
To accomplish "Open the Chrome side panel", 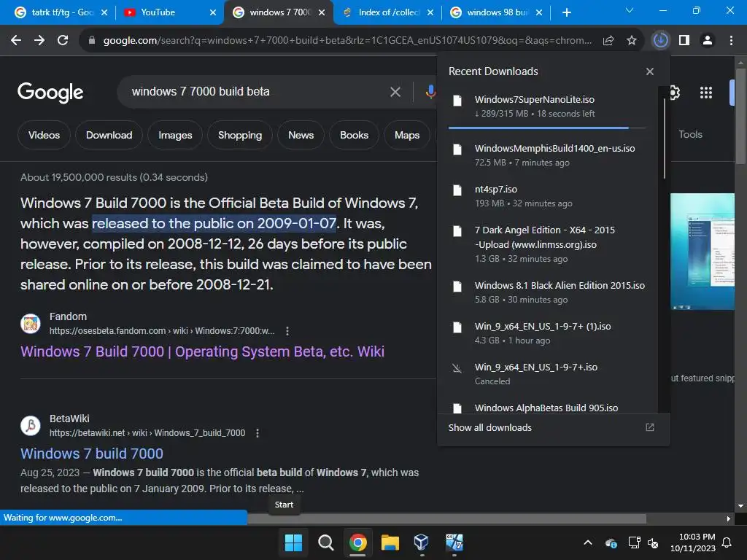I will [x=684, y=41].
